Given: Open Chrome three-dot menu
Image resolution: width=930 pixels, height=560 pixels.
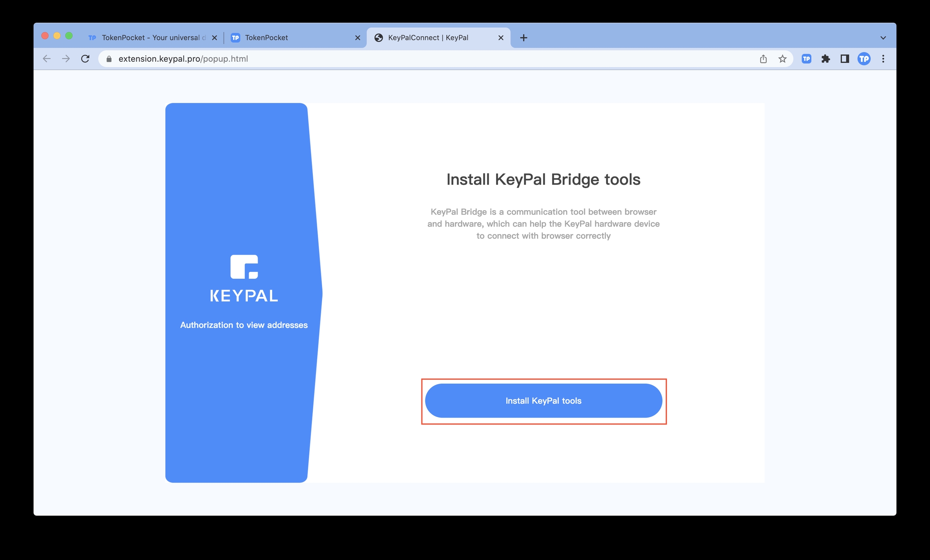Looking at the screenshot, I should (883, 59).
